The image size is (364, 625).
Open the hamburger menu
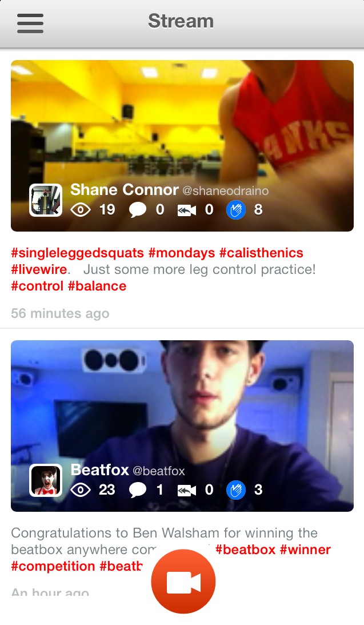tap(30, 23)
